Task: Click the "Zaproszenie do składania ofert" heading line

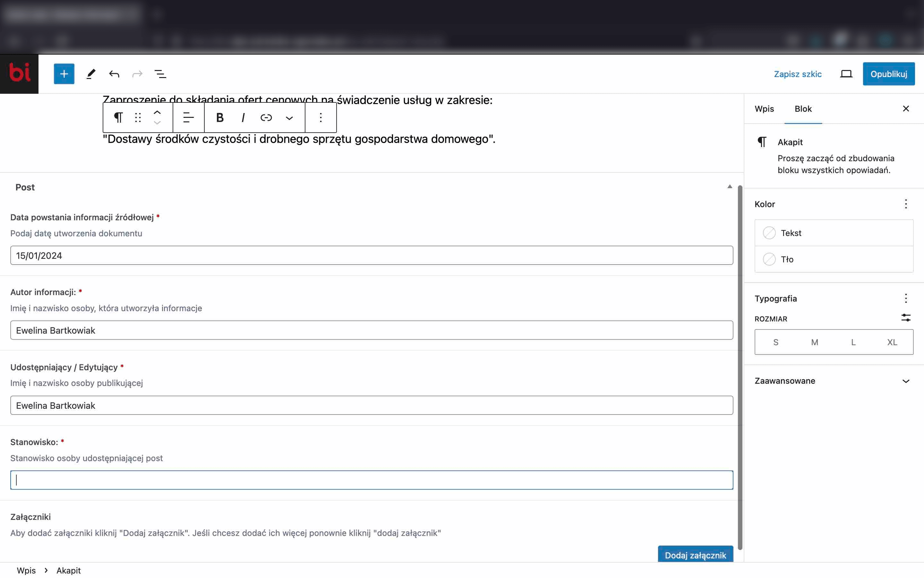Action: tap(298, 100)
